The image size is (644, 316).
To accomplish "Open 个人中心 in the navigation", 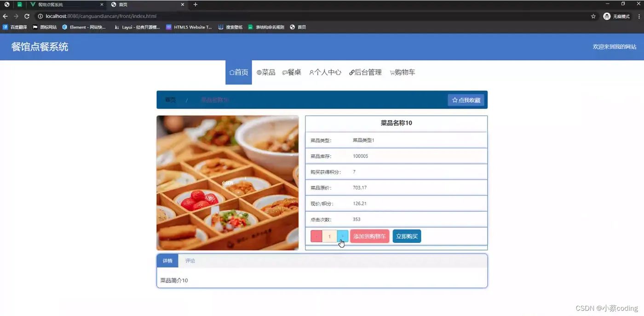I will pos(325,72).
